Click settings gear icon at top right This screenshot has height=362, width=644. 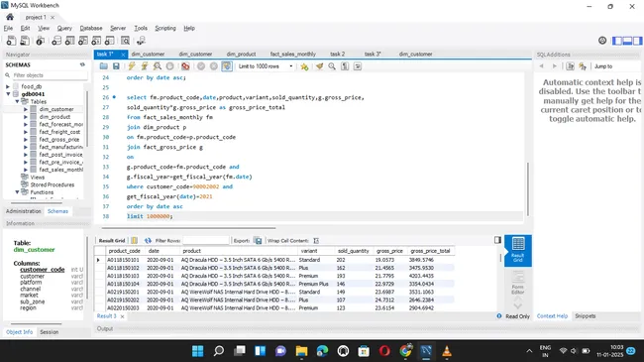(x=602, y=41)
